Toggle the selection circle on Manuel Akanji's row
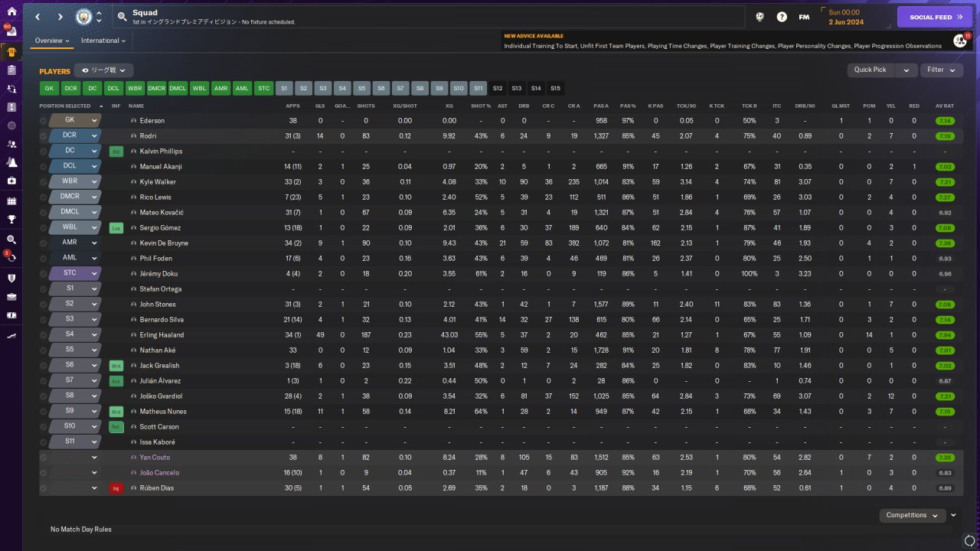 (44, 167)
